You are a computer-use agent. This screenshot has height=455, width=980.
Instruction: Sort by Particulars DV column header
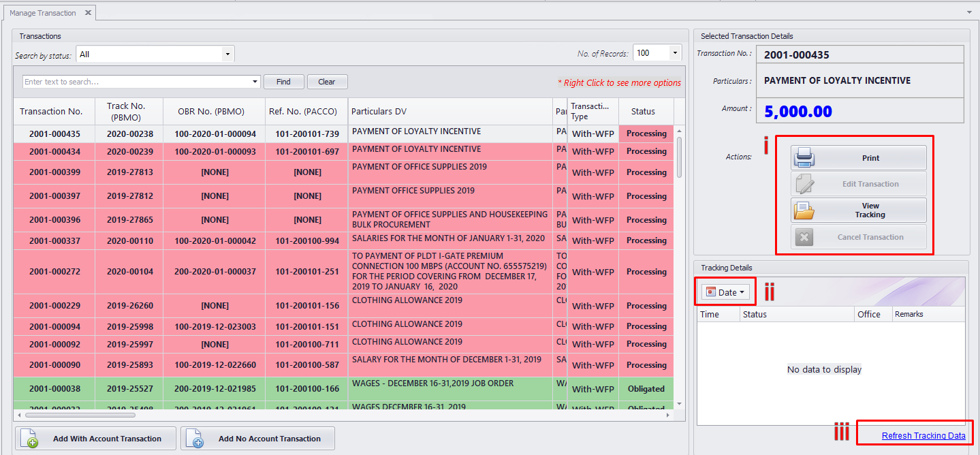tap(450, 112)
